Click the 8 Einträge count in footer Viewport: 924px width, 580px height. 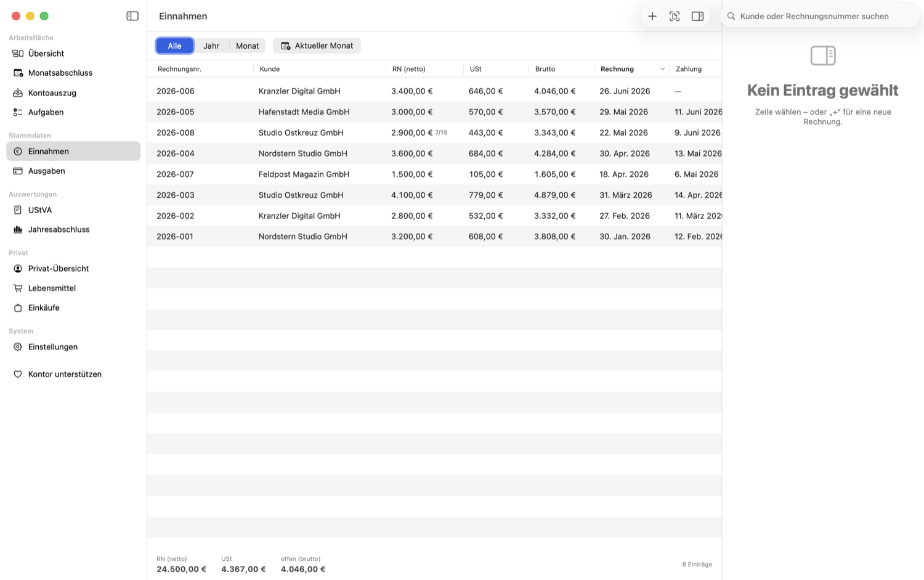[x=697, y=565]
